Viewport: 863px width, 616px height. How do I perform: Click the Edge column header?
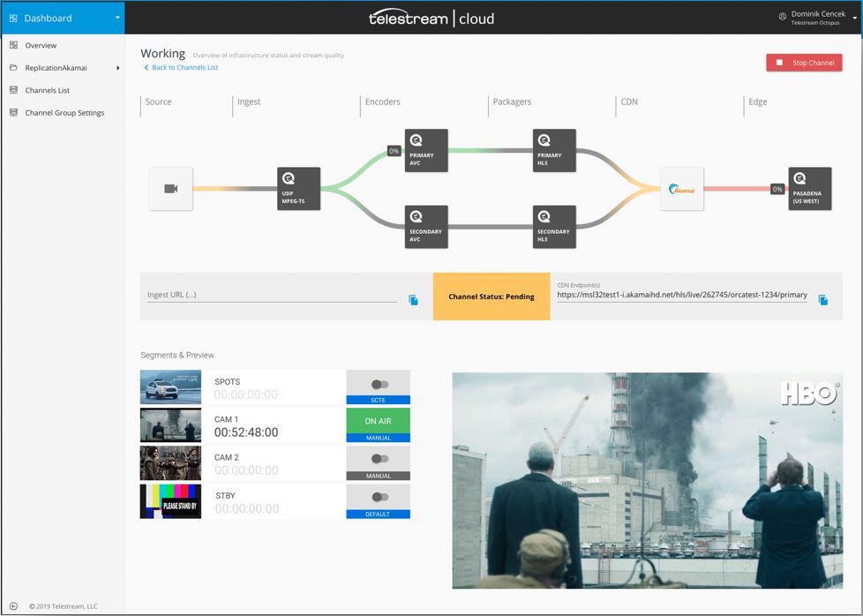tap(757, 101)
